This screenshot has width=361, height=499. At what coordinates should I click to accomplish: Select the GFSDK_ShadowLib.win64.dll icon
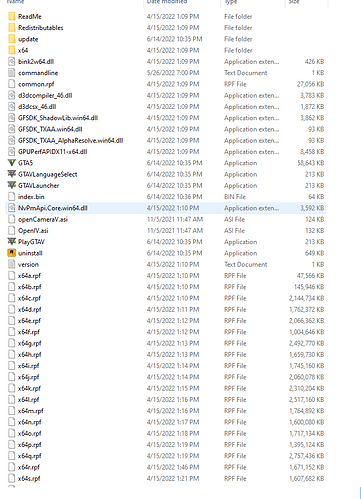tap(12, 118)
